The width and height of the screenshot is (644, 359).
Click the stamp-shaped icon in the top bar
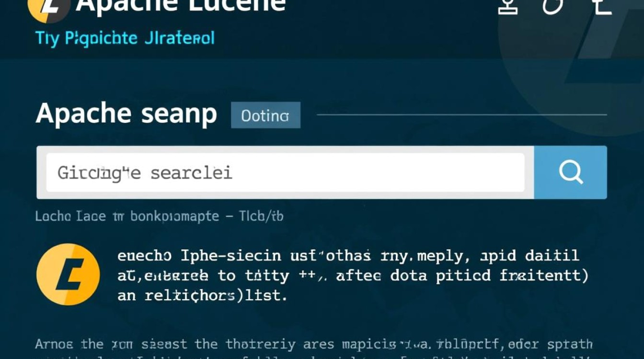click(x=508, y=7)
